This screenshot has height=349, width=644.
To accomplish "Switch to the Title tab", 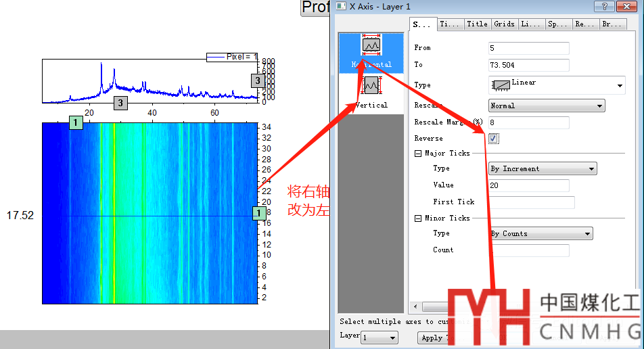I will pos(477,24).
